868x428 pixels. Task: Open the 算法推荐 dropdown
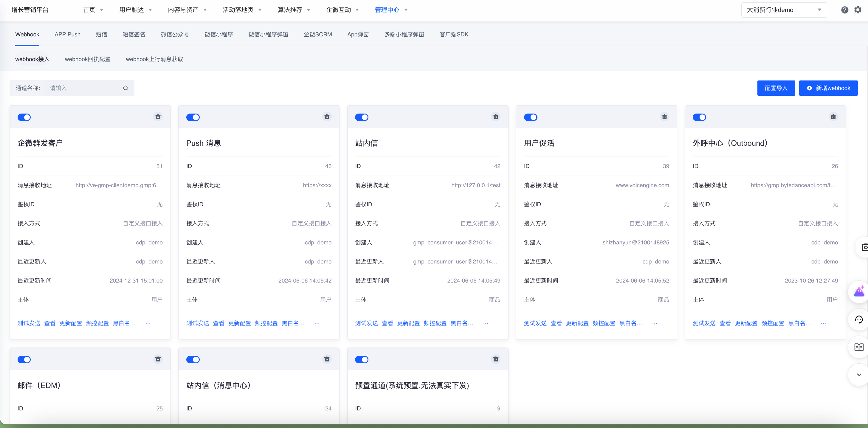294,10
